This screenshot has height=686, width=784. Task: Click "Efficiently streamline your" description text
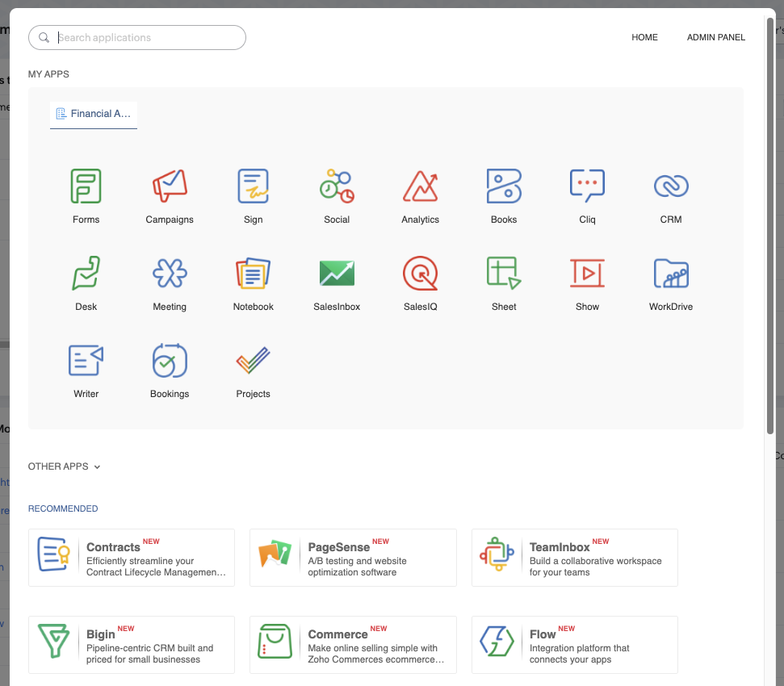[x=140, y=561]
